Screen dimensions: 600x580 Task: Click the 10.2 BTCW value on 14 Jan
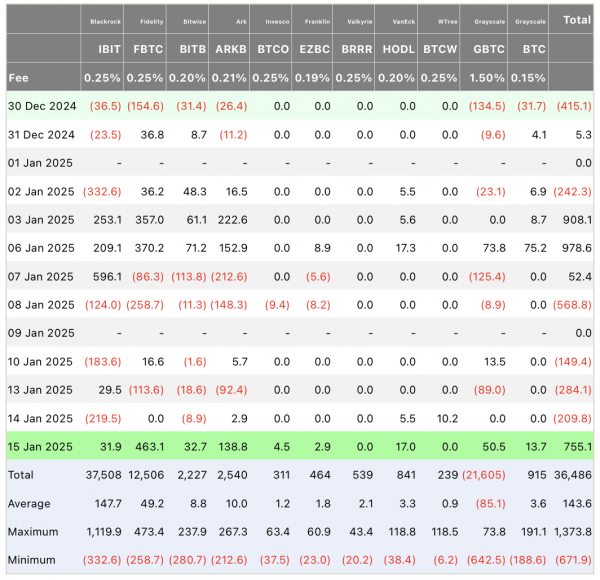coord(447,419)
